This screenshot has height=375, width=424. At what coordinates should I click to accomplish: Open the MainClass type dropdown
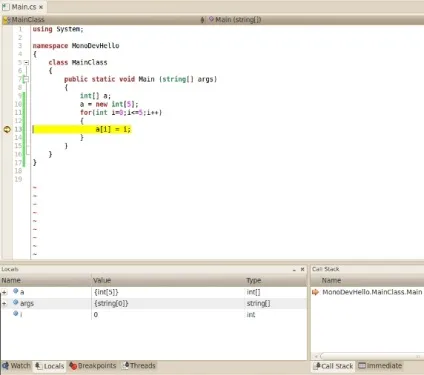pyautogui.click(x=102, y=20)
